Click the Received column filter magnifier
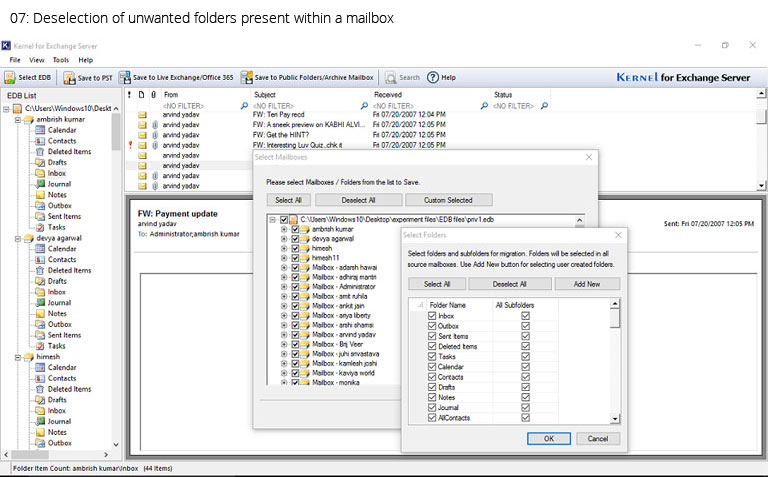 pos(484,106)
